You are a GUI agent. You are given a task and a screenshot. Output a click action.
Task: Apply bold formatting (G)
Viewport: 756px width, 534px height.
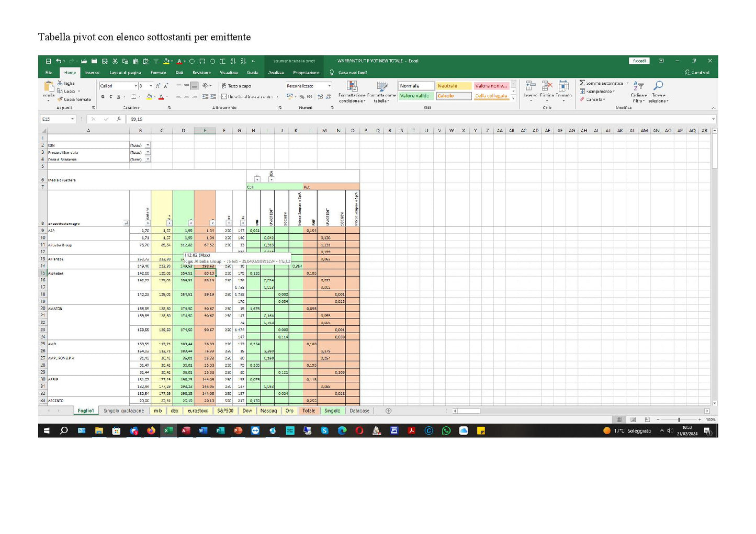click(x=103, y=97)
